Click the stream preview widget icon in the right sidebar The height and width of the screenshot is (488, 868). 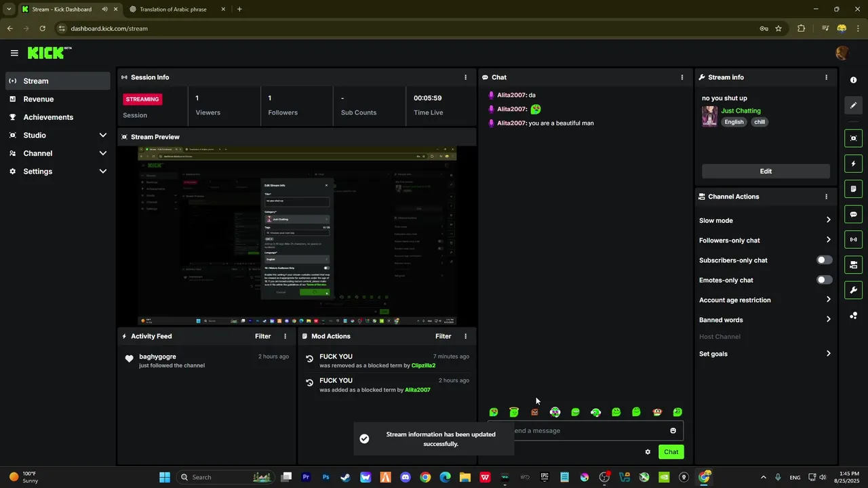853,138
